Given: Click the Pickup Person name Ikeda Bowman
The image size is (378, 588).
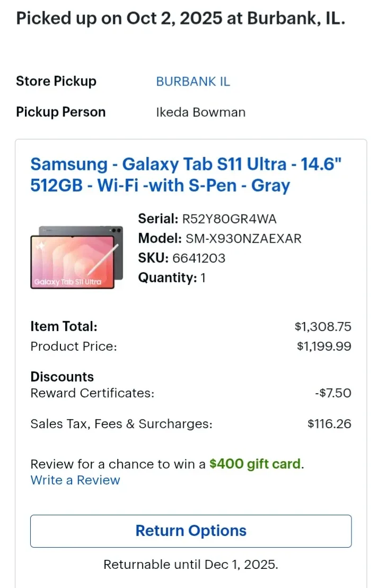Looking at the screenshot, I should click(200, 112).
